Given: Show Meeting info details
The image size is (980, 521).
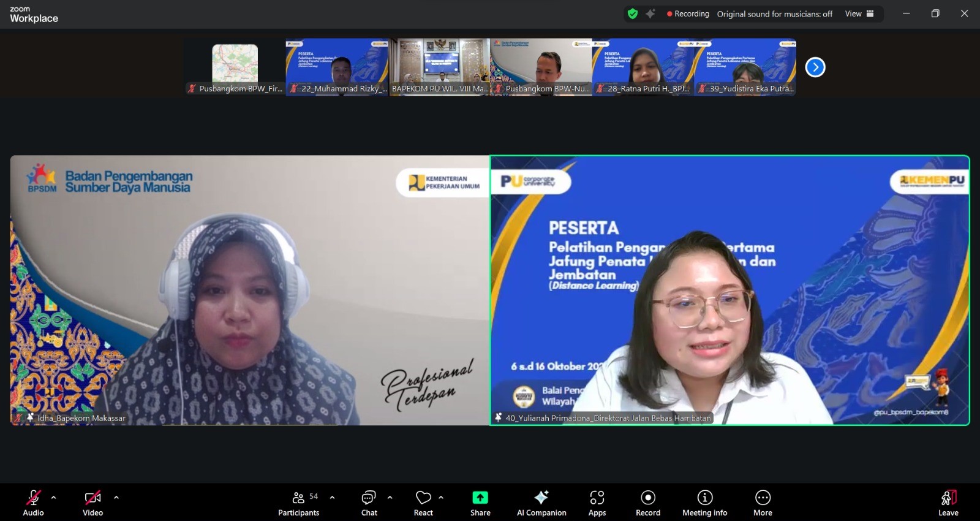Looking at the screenshot, I should [704, 503].
